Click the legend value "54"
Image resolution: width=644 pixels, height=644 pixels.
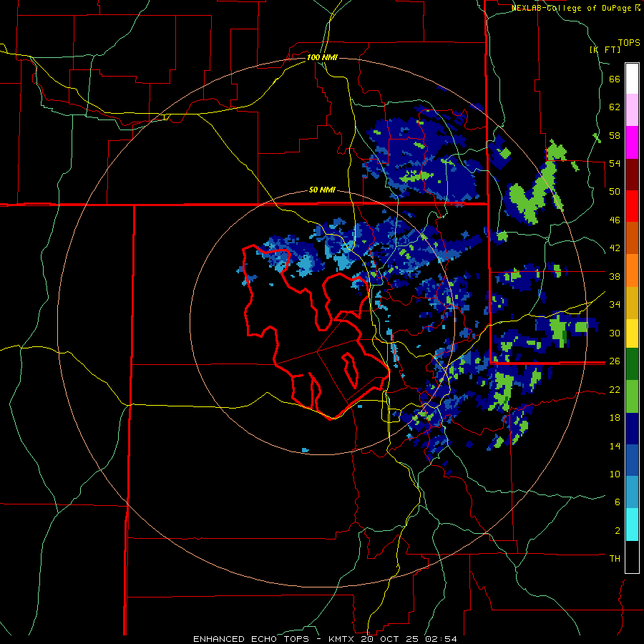pos(615,163)
